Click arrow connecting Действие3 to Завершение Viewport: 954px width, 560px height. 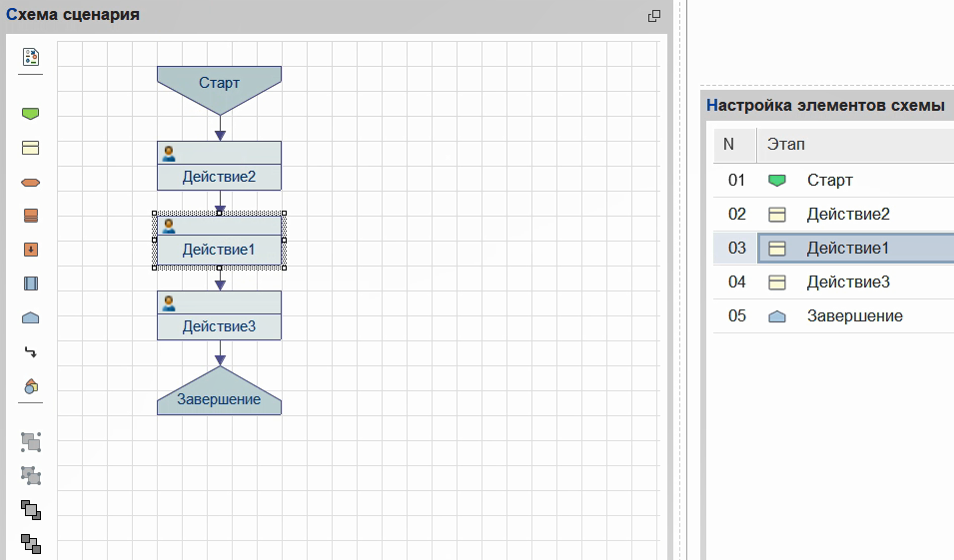[x=220, y=353]
